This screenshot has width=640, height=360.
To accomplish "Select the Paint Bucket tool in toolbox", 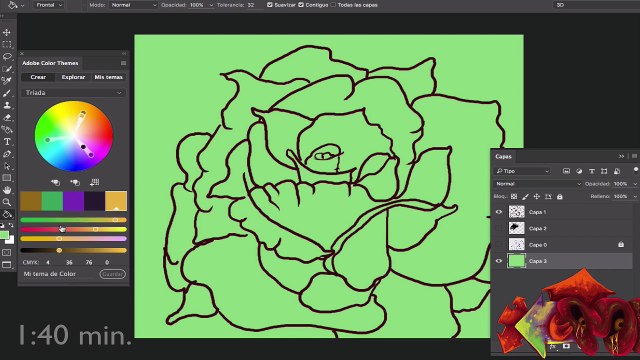I will (7, 214).
